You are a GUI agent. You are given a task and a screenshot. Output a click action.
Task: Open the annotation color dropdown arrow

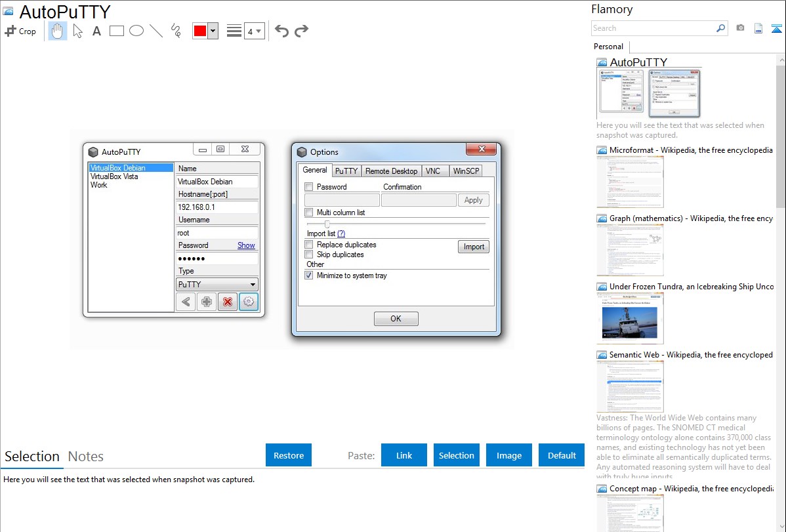click(x=213, y=31)
